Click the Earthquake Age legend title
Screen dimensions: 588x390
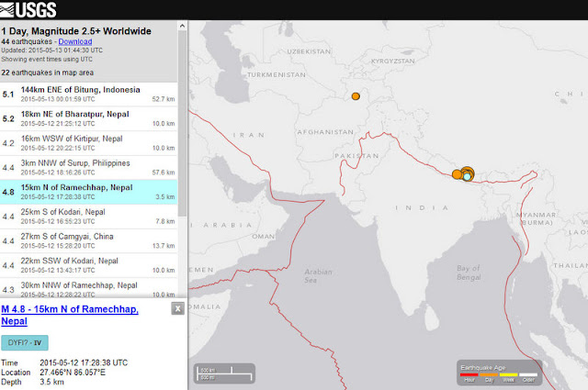[483, 368]
